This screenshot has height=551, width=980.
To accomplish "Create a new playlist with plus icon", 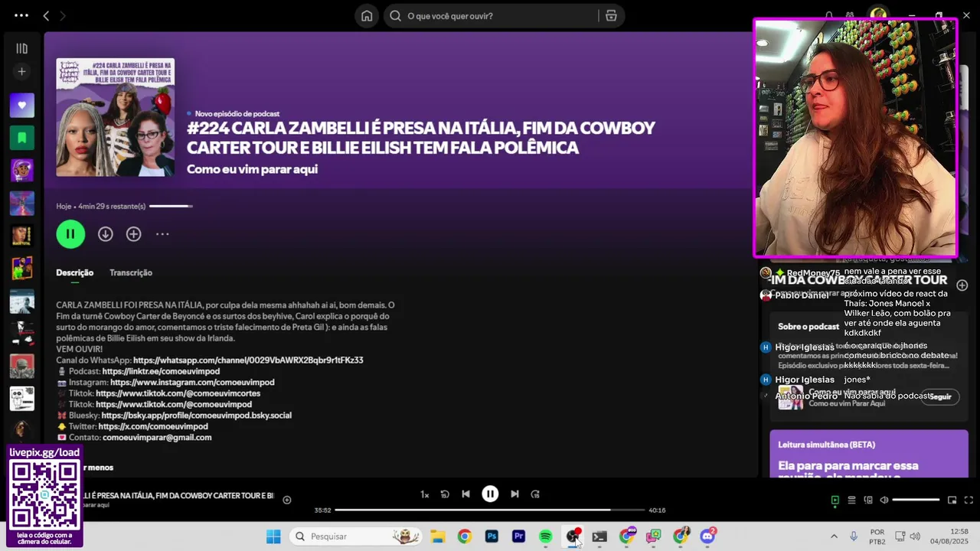I will 21,71.
